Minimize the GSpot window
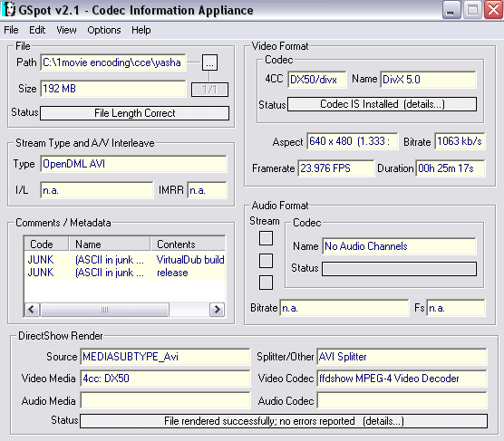The width and height of the screenshot is (504, 441). click(x=451, y=10)
